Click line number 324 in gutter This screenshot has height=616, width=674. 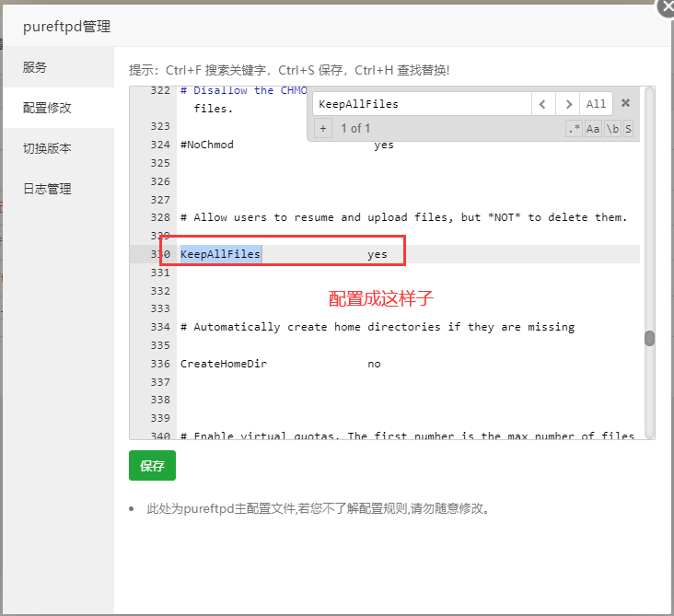[x=160, y=145]
